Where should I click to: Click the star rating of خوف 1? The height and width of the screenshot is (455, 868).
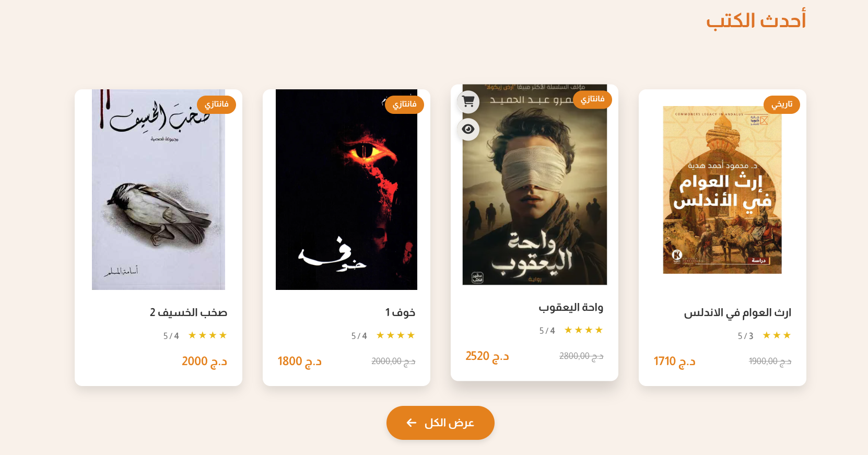pos(395,335)
